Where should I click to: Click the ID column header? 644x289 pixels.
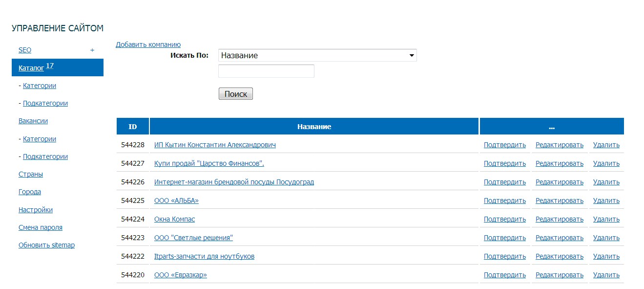tap(133, 126)
